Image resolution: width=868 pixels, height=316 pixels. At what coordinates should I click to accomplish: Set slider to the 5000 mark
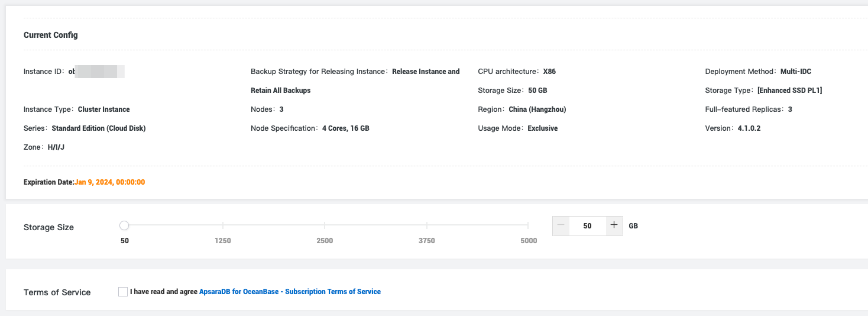pyautogui.click(x=528, y=225)
